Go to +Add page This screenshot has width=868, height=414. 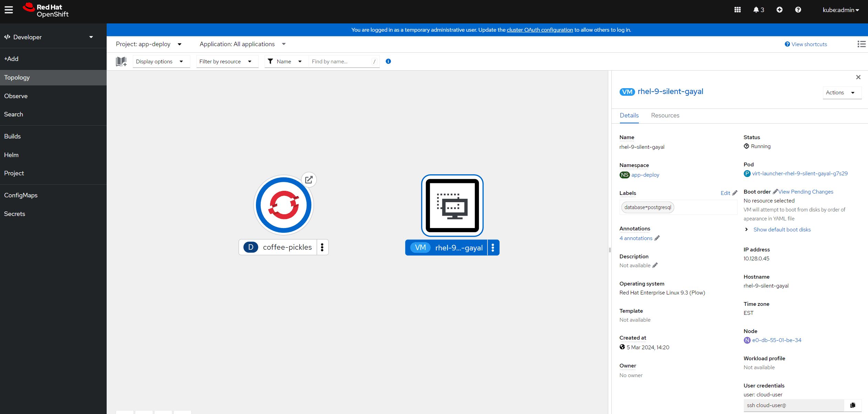point(53,59)
